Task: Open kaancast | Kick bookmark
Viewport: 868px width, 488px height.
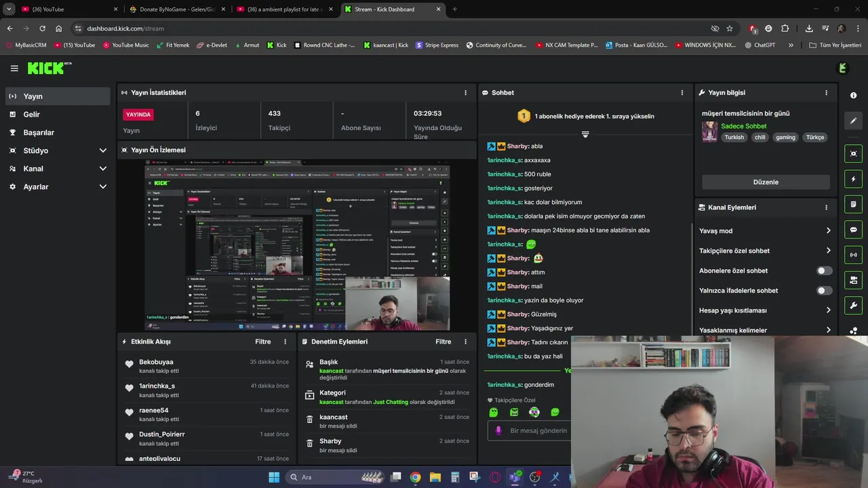Action: click(386, 45)
